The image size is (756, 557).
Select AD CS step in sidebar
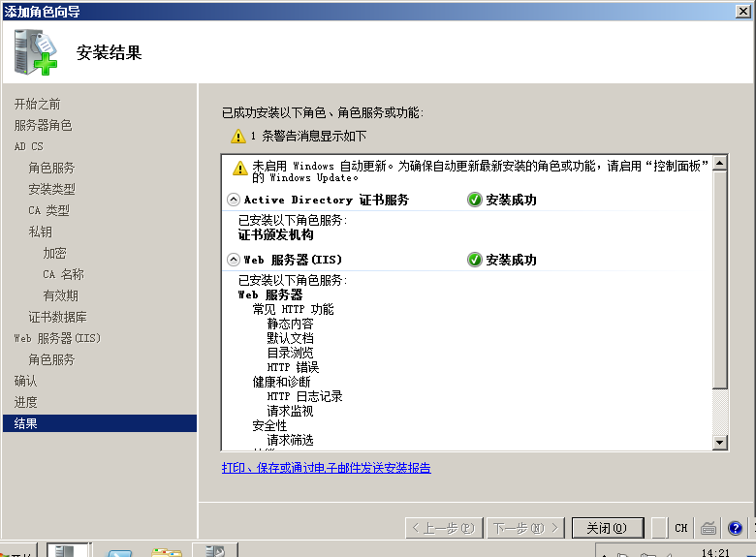(28, 146)
